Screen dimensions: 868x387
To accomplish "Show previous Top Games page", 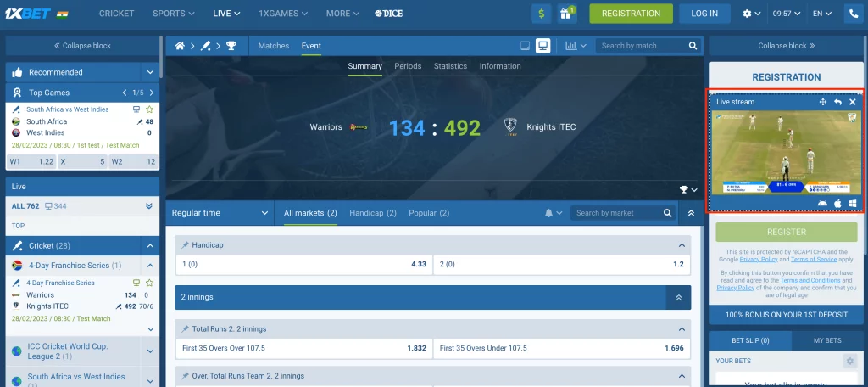I will tap(125, 93).
